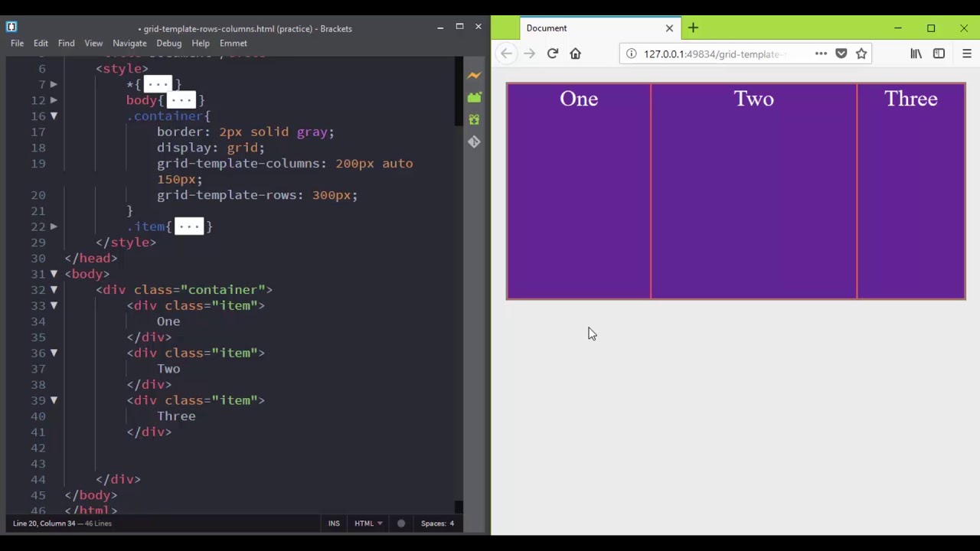
Task: Open the Help menu
Action: point(201,44)
